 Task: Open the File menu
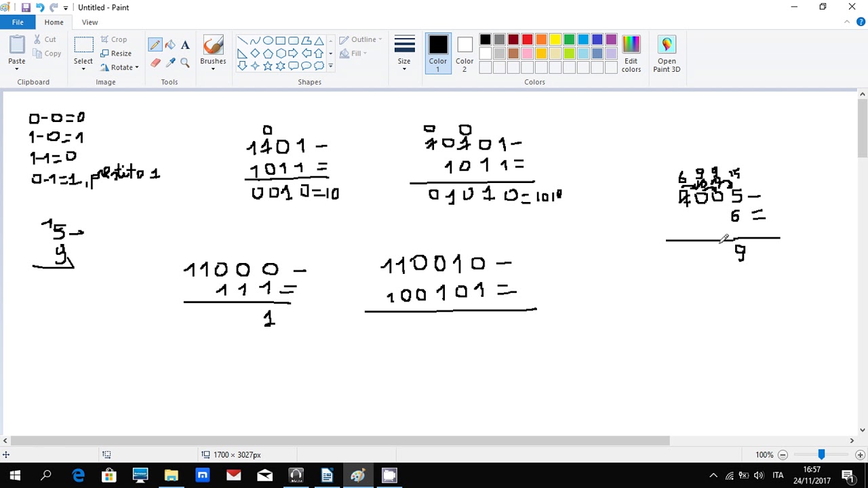[x=18, y=22]
